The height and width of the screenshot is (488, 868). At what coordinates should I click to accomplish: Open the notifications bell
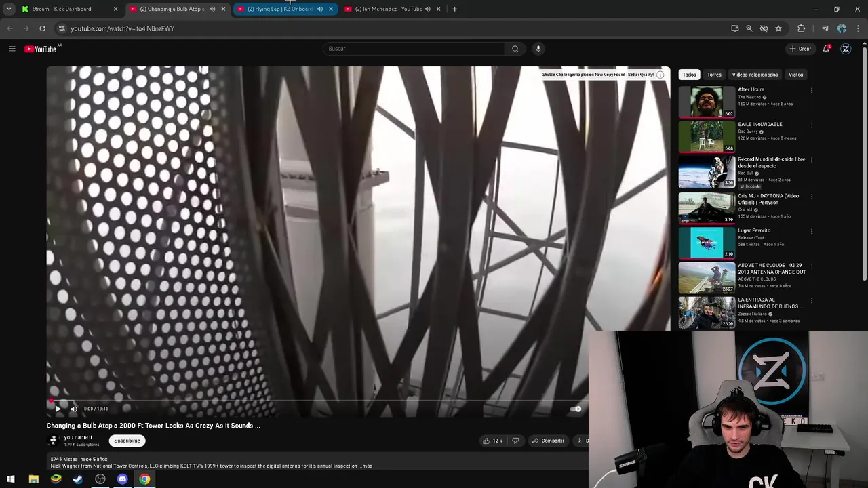pyautogui.click(x=827, y=49)
